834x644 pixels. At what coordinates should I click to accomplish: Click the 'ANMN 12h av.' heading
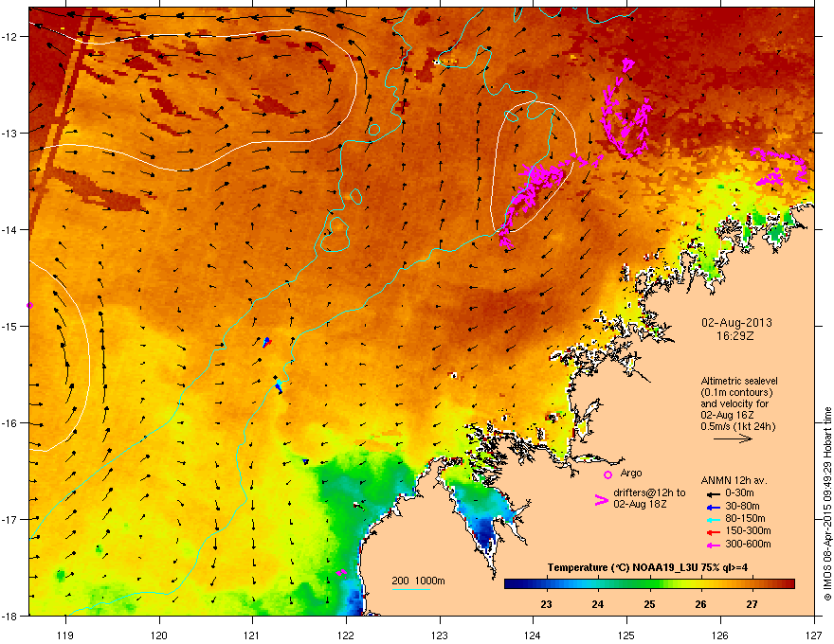(x=734, y=481)
